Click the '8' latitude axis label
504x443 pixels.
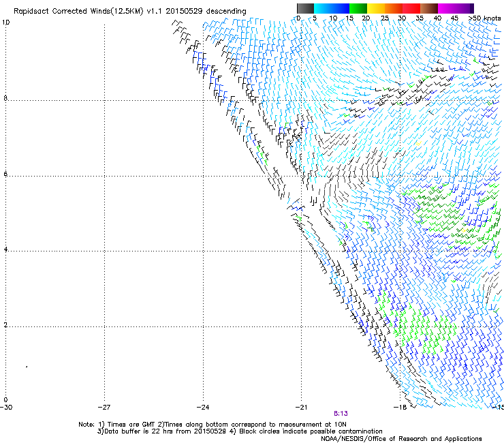pos(5,98)
